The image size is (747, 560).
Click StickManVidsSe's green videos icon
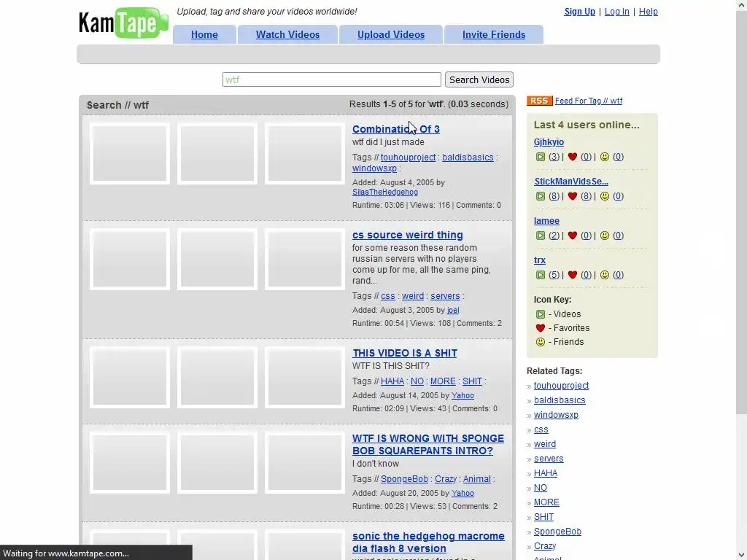541,196
